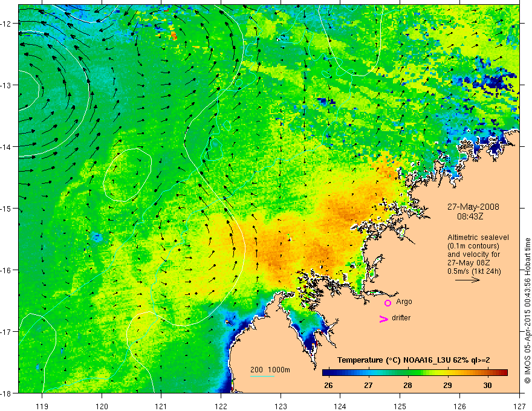Click the magenta Argo circle legend symbol
532x411 pixels.
click(388, 303)
